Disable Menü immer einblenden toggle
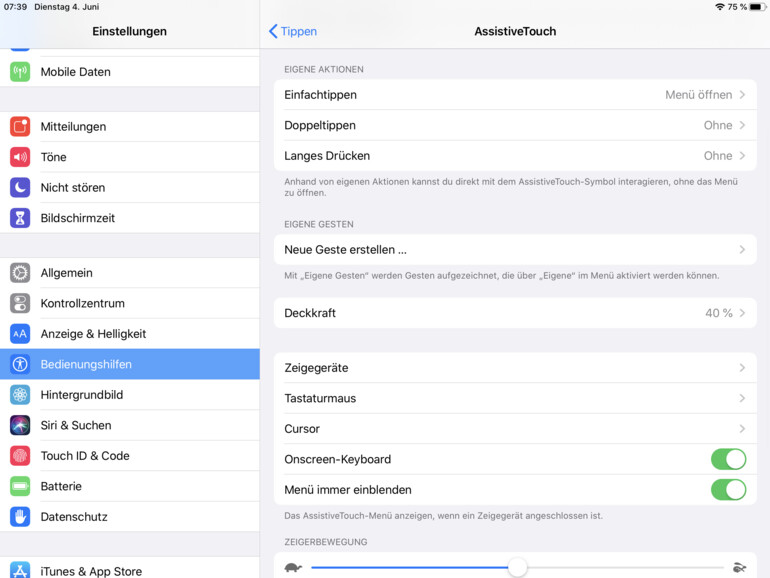 tap(728, 490)
